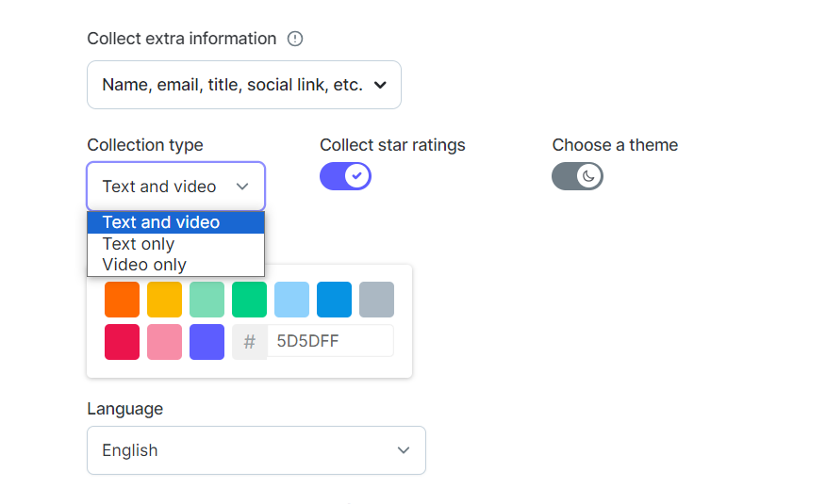The image size is (826, 504).
Task: Click the checkmark knob on star ratings switch
Action: tap(357, 176)
